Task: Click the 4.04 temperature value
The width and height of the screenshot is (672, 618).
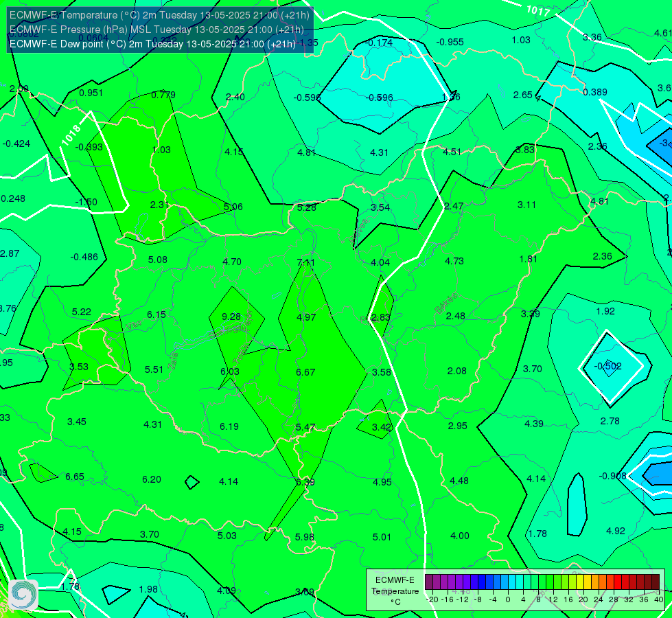Action: coord(380,262)
